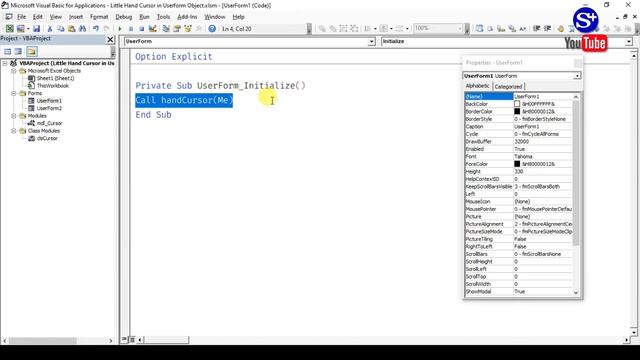The height and width of the screenshot is (360, 640).
Task: Click the Cut scissors icon
Action: coord(50,29)
